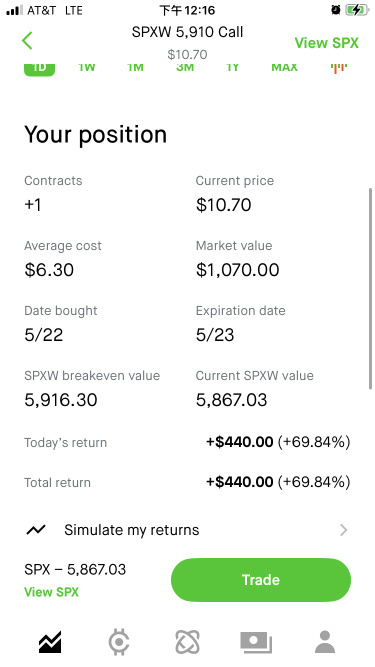Tap the back arrow icon
Viewport: 375px width, 667px height.
[x=27, y=41]
